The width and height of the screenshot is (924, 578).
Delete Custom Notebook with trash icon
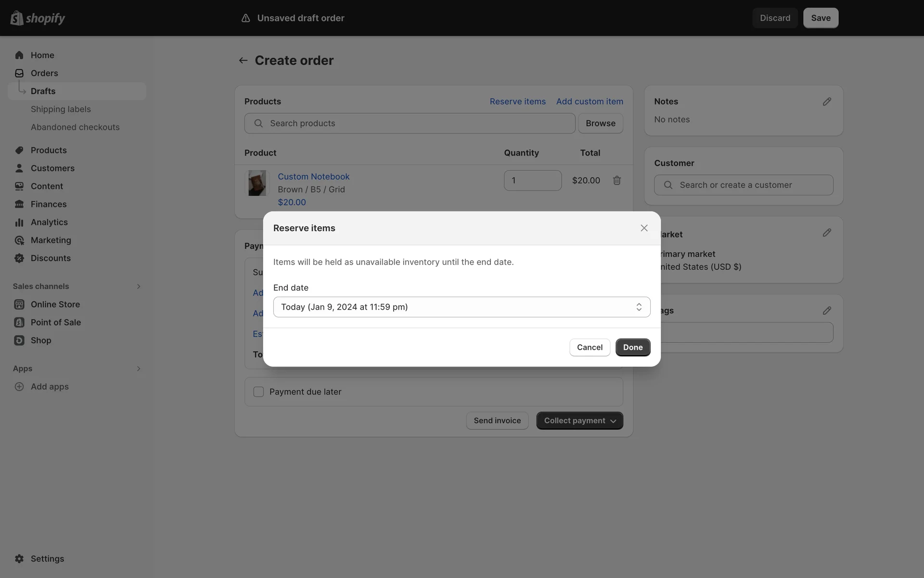tap(616, 180)
